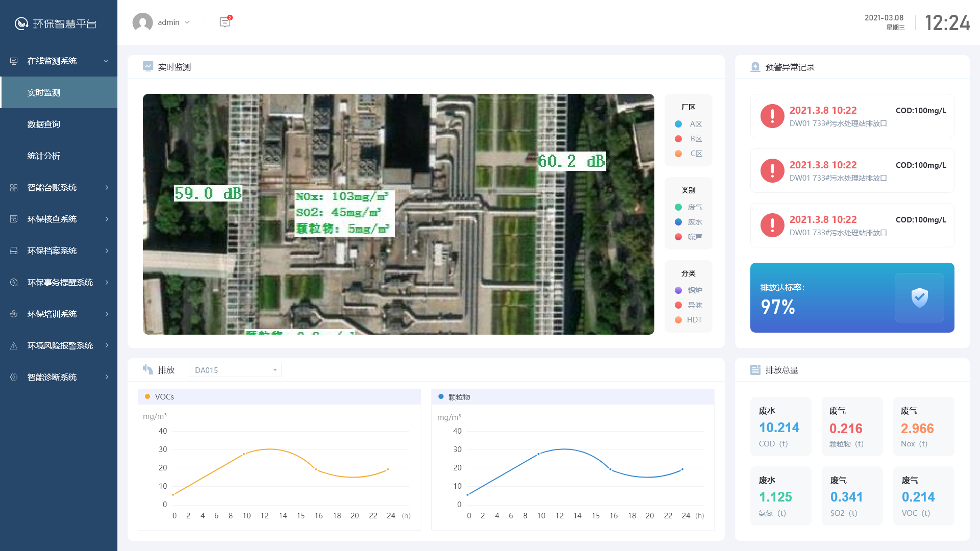The height and width of the screenshot is (551, 980).
Task: Open the 环保核查系统 menu label
Action: (x=52, y=219)
